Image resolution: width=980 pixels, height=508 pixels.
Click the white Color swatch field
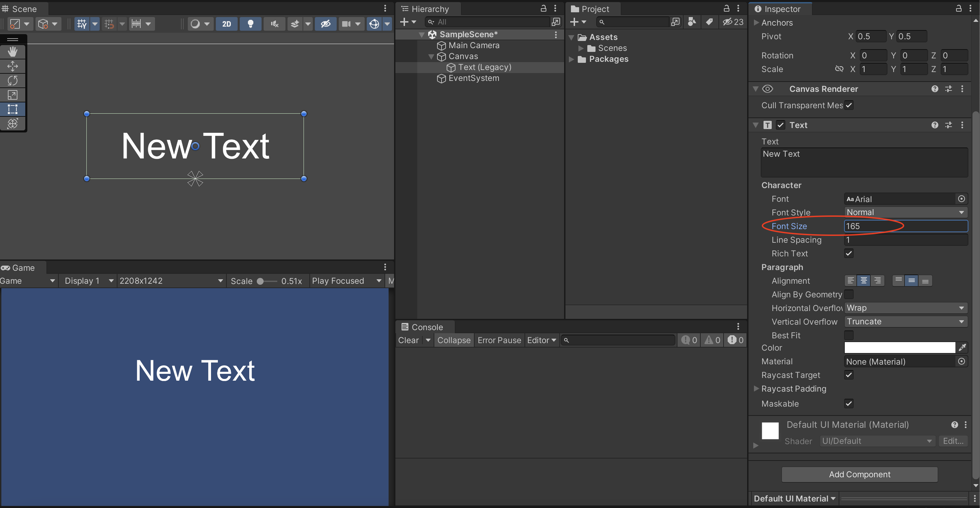coord(899,348)
